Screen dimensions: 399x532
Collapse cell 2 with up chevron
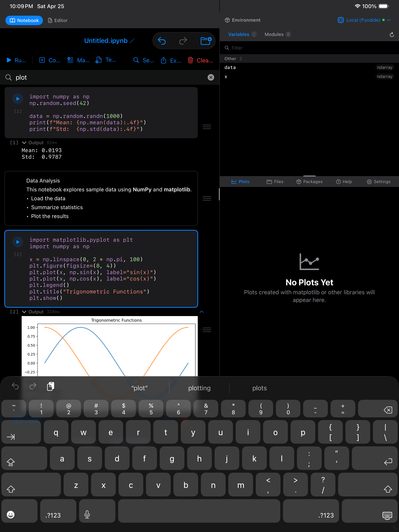coord(202,312)
